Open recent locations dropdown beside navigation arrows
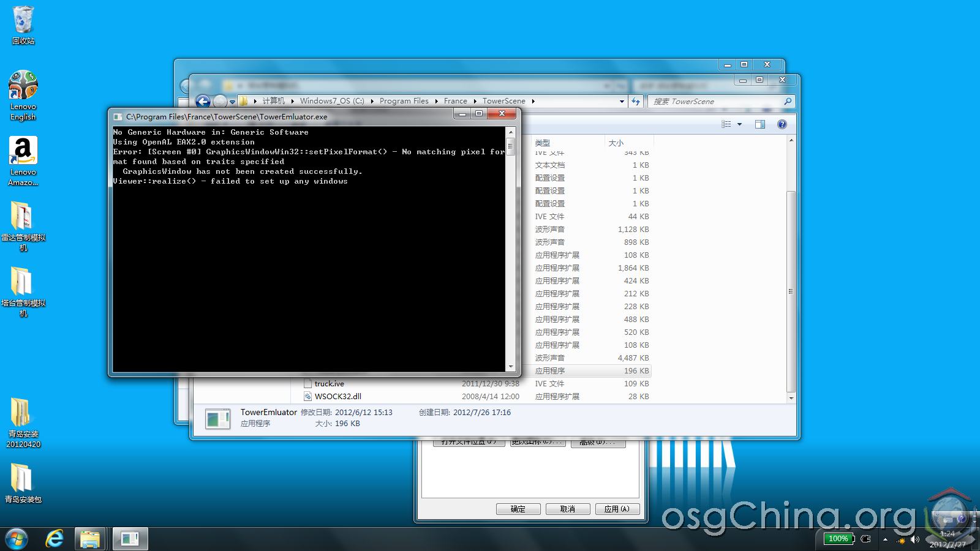 (x=233, y=102)
